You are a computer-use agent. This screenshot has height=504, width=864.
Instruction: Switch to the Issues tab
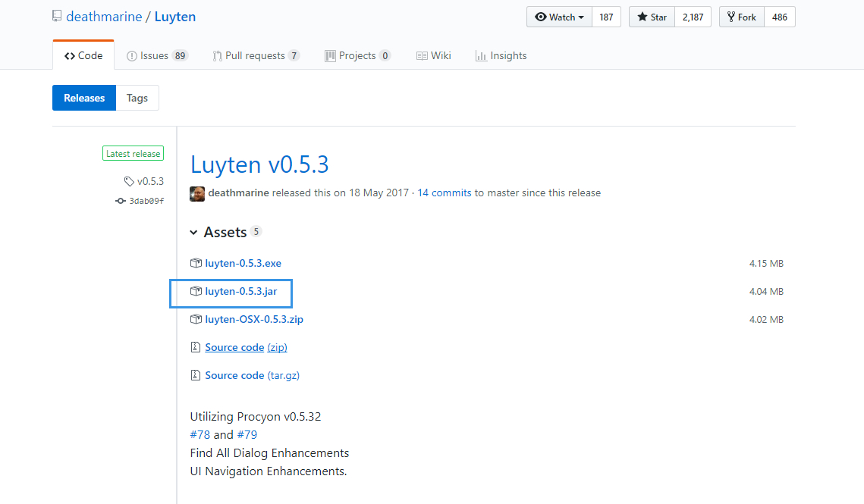click(157, 55)
